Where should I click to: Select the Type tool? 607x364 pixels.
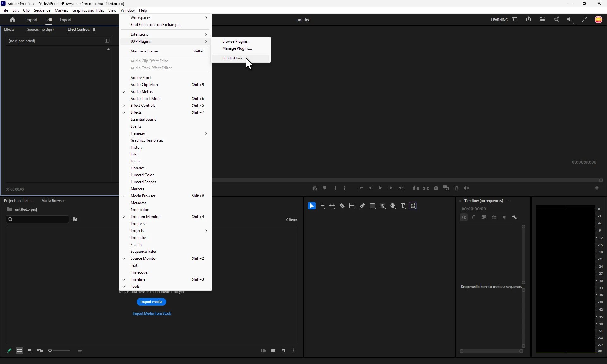click(x=403, y=206)
